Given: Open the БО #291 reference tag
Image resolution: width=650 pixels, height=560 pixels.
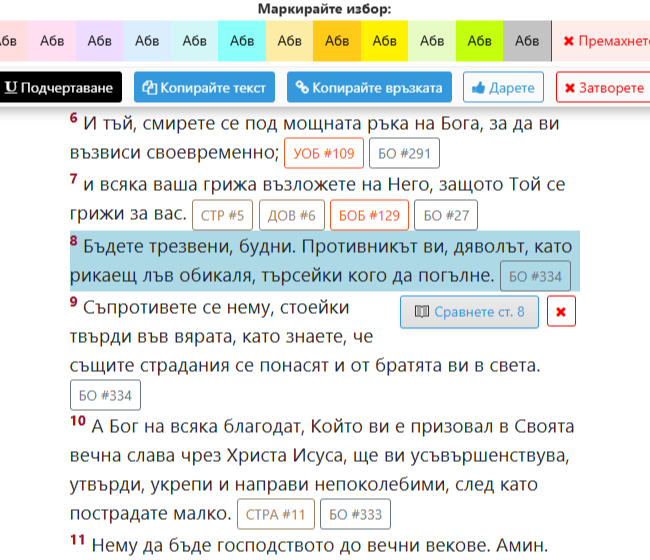Looking at the screenshot, I should pos(404,153).
